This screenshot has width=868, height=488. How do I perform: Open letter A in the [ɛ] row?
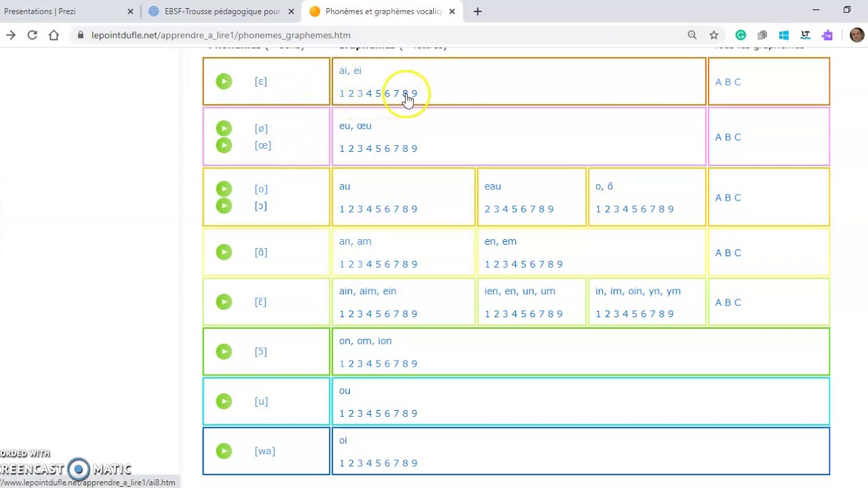pos(719,82)
